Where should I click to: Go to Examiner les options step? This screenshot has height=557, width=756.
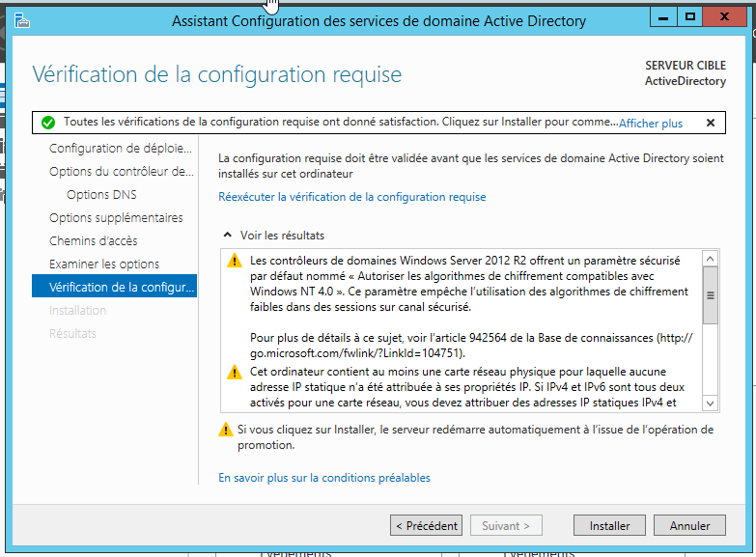click(104, 264)
